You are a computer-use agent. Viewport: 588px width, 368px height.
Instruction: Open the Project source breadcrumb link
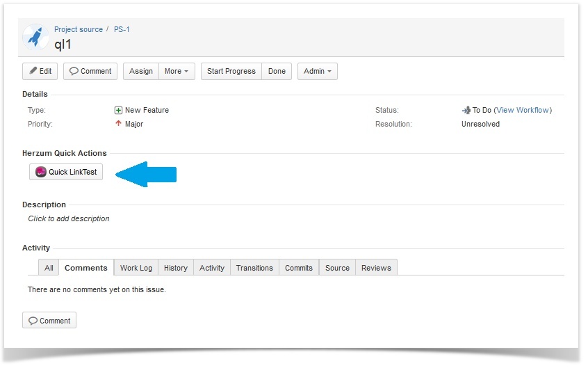[79, 29]
